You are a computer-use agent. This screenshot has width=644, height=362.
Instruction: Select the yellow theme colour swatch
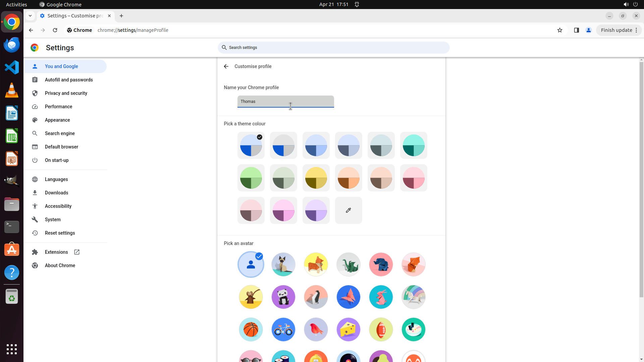click(316, 178)
